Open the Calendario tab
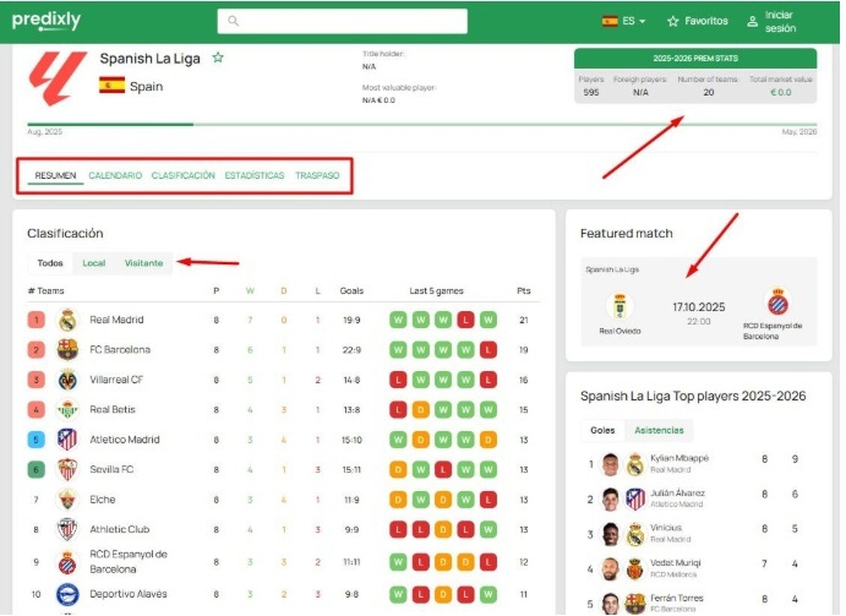 point(115,176)
